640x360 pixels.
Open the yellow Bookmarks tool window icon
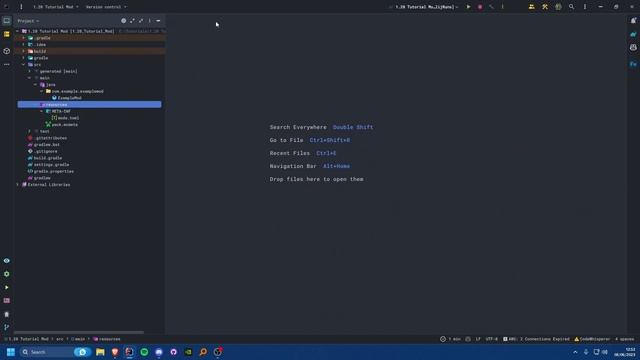(7, 34)
